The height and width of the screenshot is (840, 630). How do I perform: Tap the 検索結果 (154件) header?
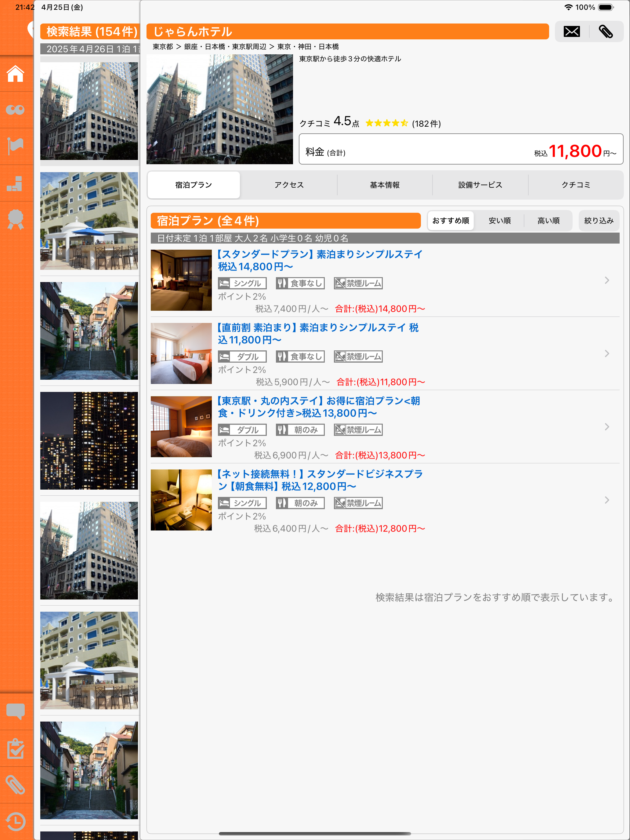90,31
